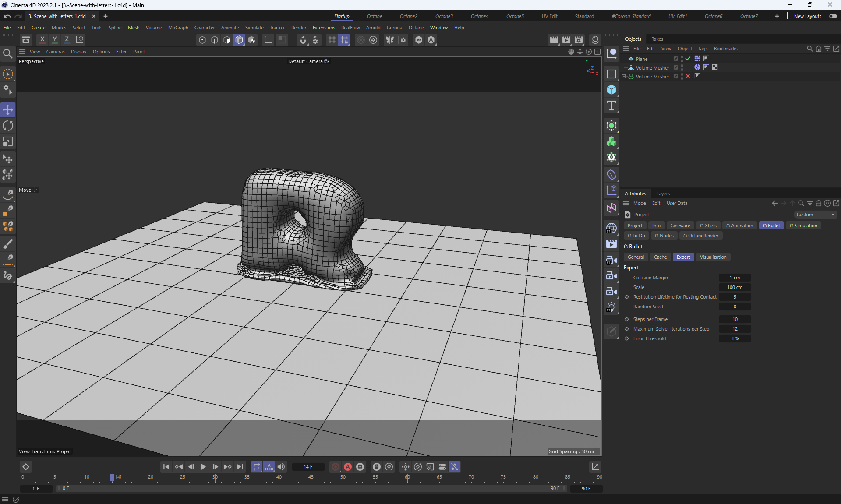Toggle X axis lock
This screenshot has width=841, height=504.
point(42,40)
